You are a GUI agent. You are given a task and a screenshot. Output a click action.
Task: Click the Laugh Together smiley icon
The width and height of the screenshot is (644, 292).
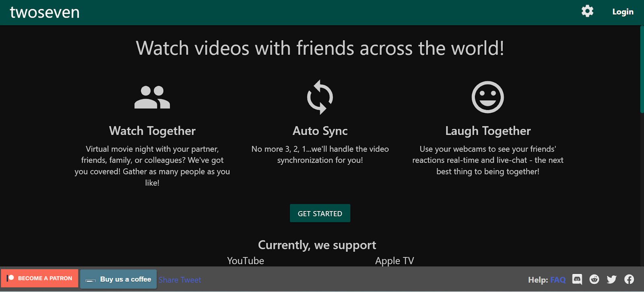(x=488, y=97)
